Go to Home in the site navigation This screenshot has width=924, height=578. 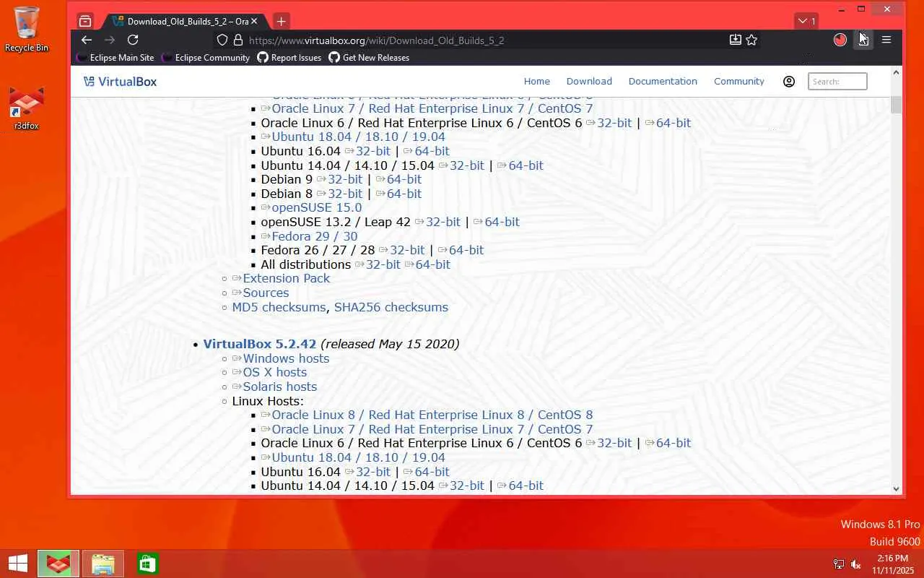coord(536,82)
